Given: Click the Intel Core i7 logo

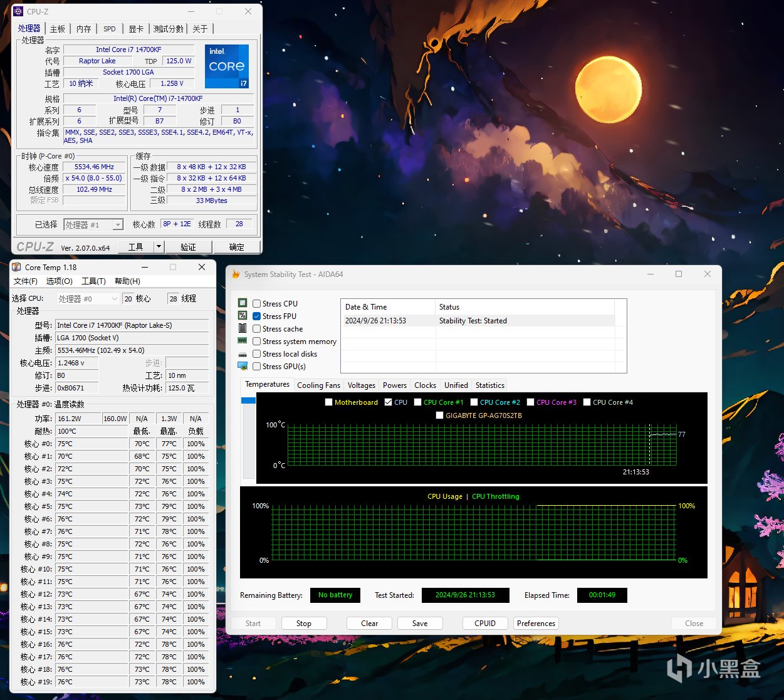Looking at the screenshot, I should click(226, 66).
